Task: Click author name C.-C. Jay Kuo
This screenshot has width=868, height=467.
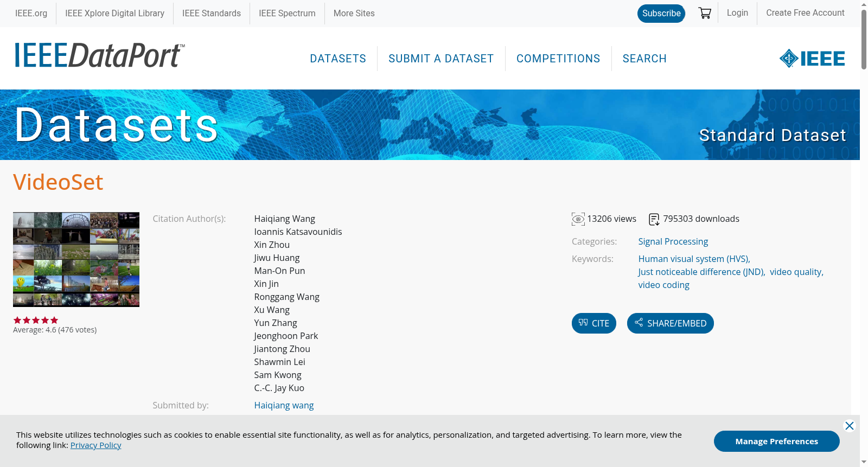Action: (x=279, y=388)
